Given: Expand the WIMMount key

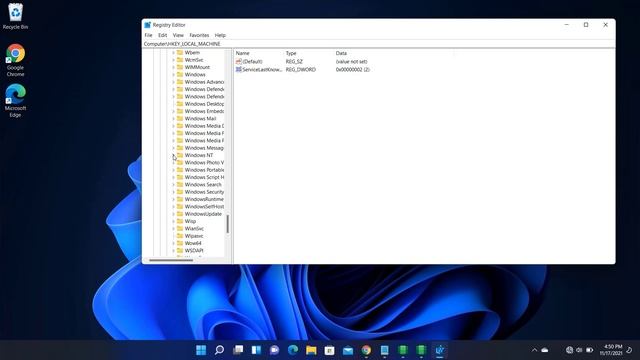Looking at the screenshot, I should [x=173, y=67].
